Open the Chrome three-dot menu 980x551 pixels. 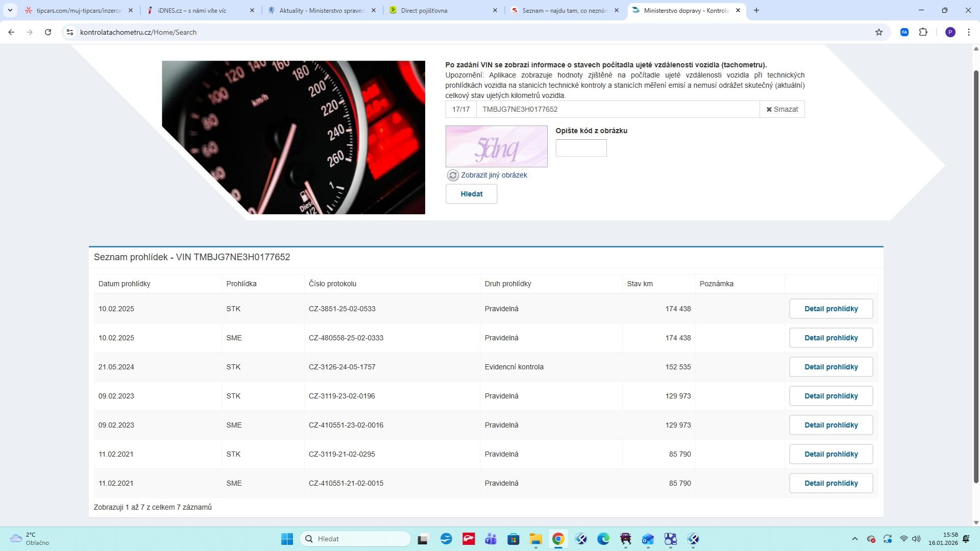(x=968, y=32)
